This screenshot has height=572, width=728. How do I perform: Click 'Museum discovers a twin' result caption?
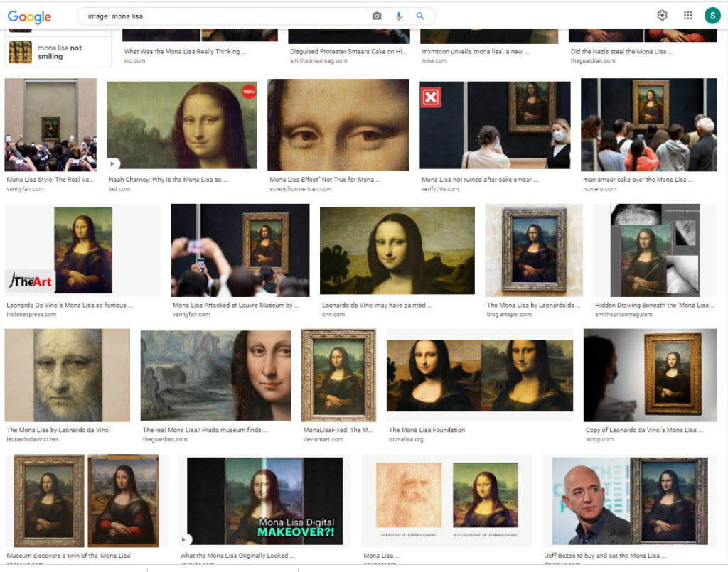click(68, 555)
